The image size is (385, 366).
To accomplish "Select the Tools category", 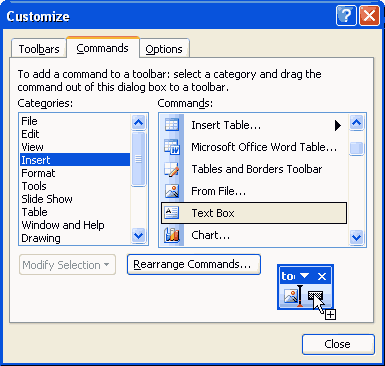I will tap(75, 186).
